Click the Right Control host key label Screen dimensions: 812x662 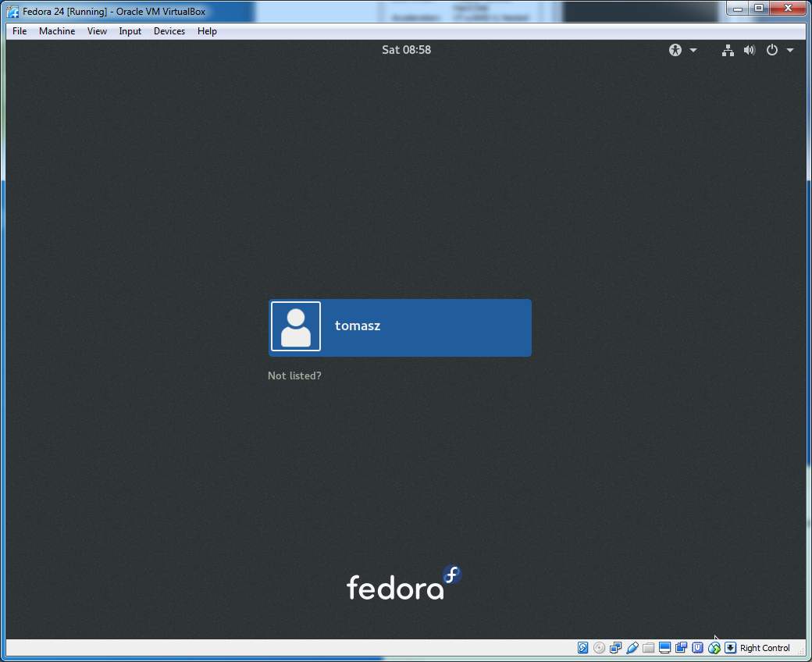(765, 648)
